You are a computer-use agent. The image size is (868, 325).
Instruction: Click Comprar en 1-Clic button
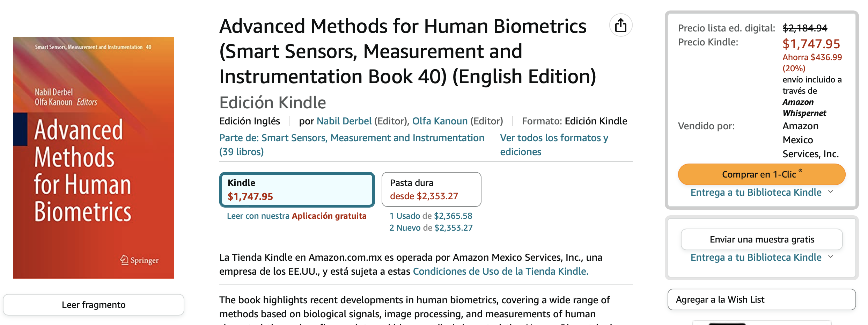tap(761, 174)
